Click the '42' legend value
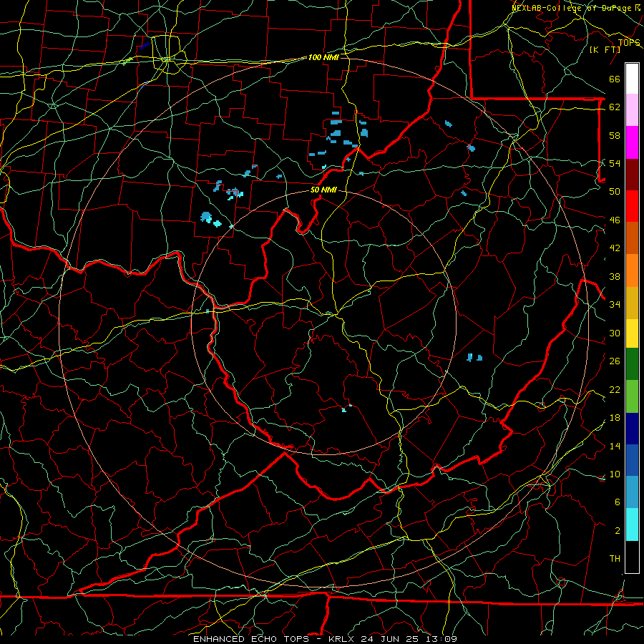The image size is (644, 644). (615, 248)
